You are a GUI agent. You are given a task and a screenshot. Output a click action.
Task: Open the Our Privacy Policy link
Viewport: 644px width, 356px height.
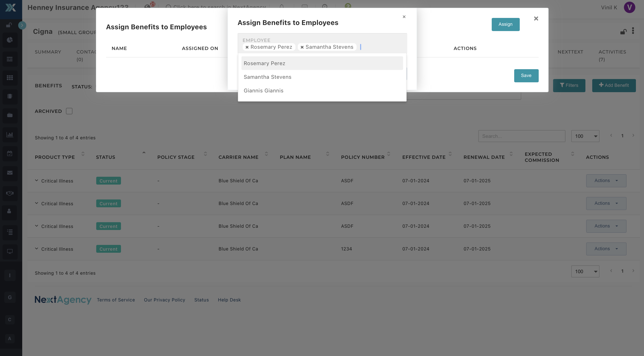tap(165, 300)
